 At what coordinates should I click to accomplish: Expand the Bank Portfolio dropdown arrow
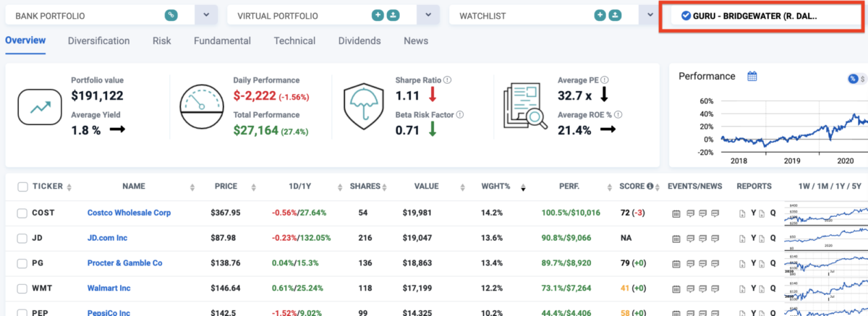coord(206,14)
